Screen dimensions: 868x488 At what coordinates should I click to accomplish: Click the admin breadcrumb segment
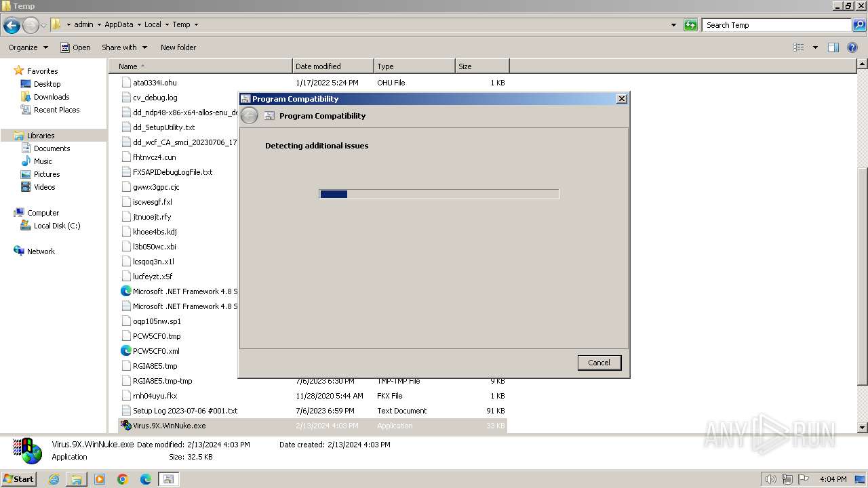pyautogui.click(x=83, y=24)
